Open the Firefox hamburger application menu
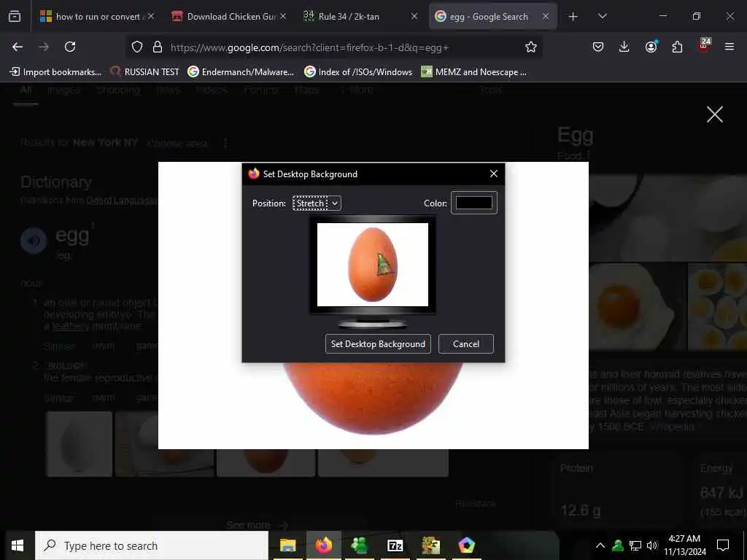 pos(729,47)
